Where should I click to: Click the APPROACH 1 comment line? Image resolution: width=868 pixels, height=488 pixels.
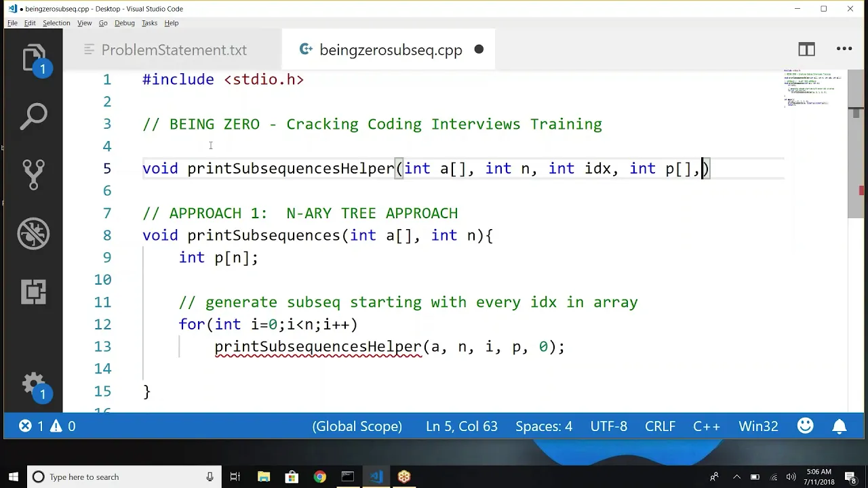(300, 213)
